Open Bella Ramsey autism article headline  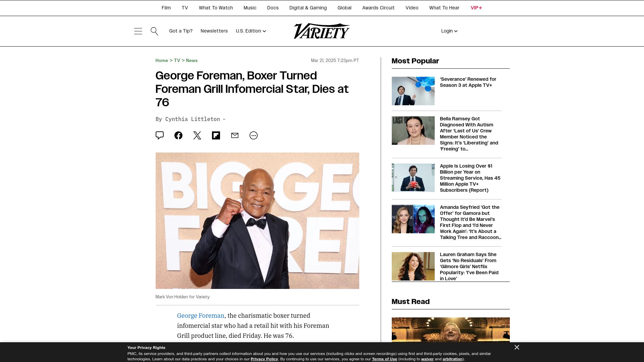pos(469,134)
